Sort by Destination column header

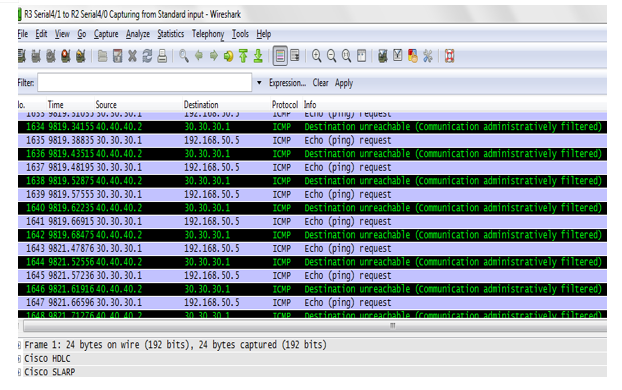(x=226, y=105)
